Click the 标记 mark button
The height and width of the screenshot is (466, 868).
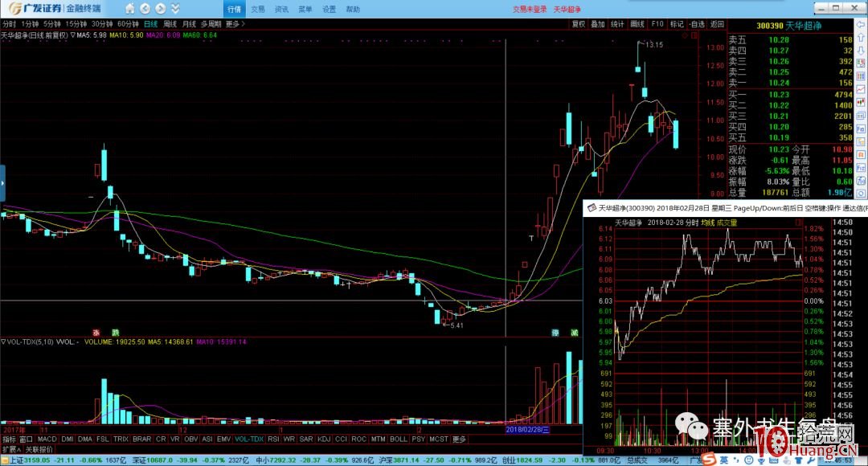677,24
